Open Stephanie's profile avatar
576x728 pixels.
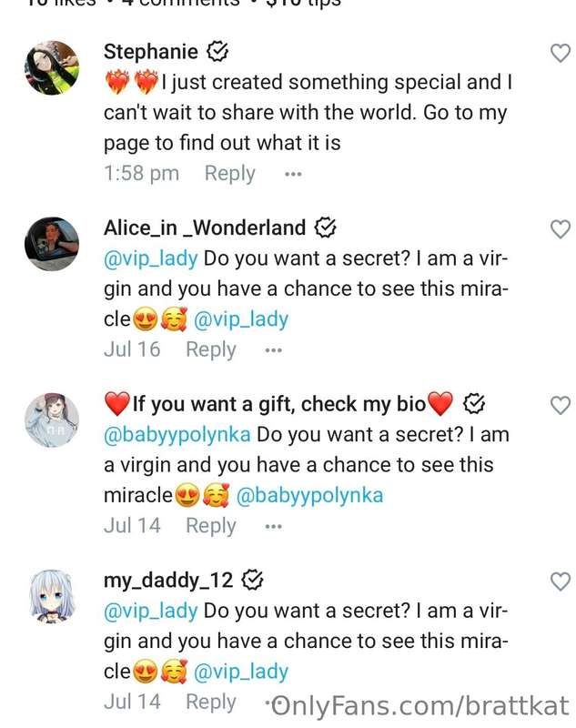52,67
